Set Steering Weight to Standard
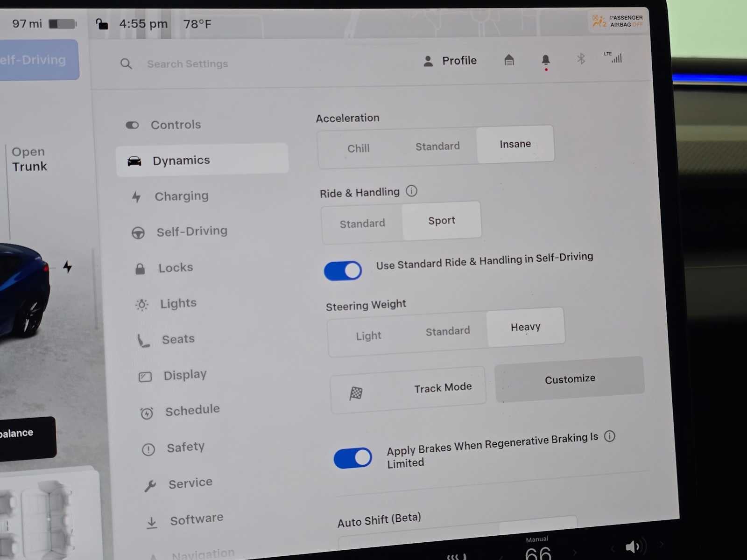 coord(448,331)
